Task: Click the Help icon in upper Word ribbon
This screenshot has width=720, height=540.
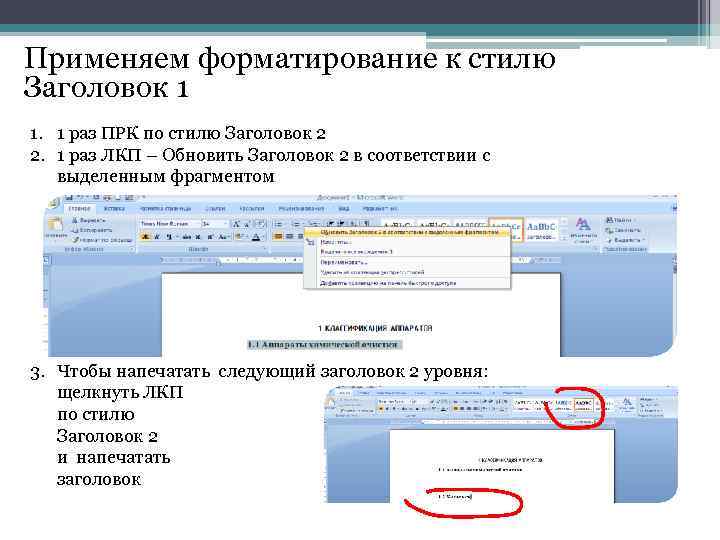Action: tap(674, 208)
